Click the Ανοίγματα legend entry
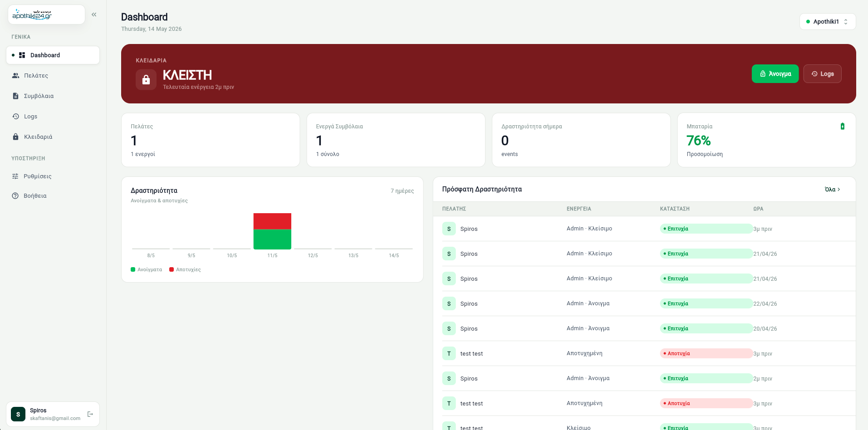868x430 pixels. coord(146,269)
